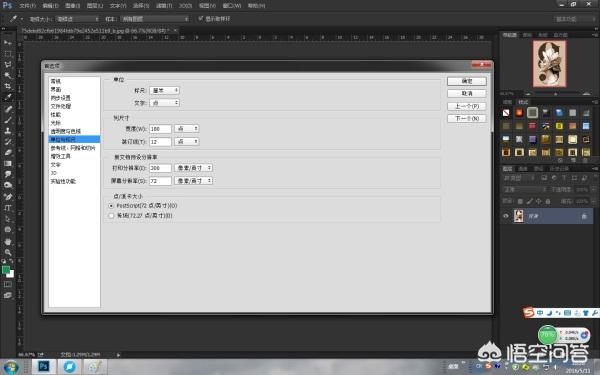Switch to the Styles panel tab
Image resolution: width=600 pixels, height=375 pixels.
523,102
